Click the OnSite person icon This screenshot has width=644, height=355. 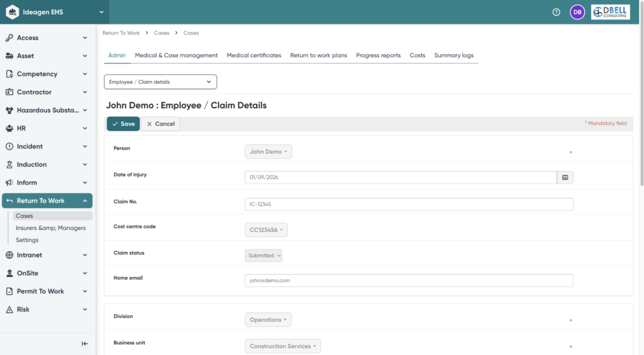9,273
